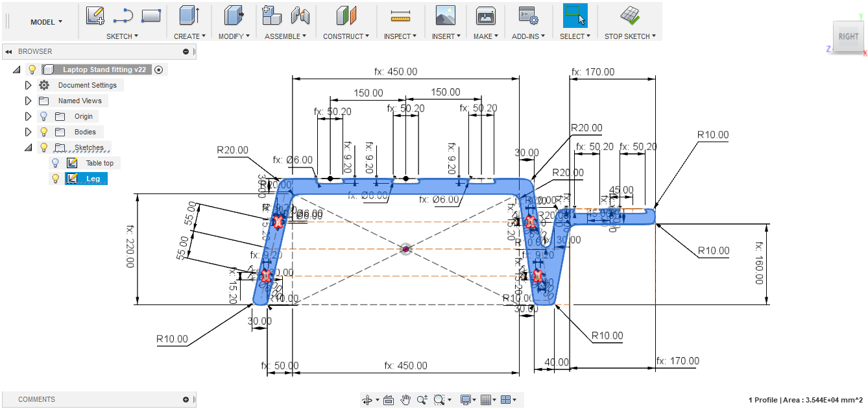This screenshot has width=868, height=409.
Task: Expand the Document Settings tree node
Action: [x=28, y=85]
